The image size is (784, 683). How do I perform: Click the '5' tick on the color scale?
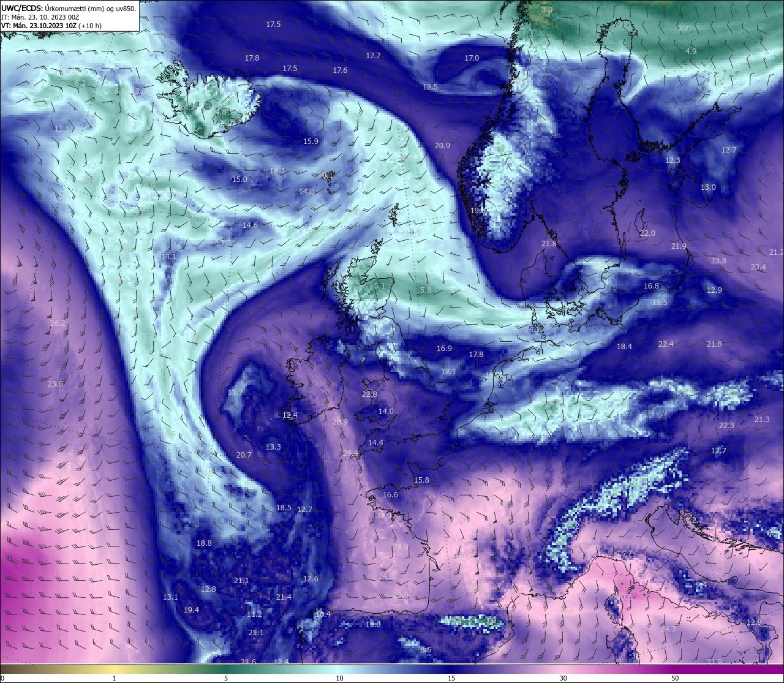point(226,678)
